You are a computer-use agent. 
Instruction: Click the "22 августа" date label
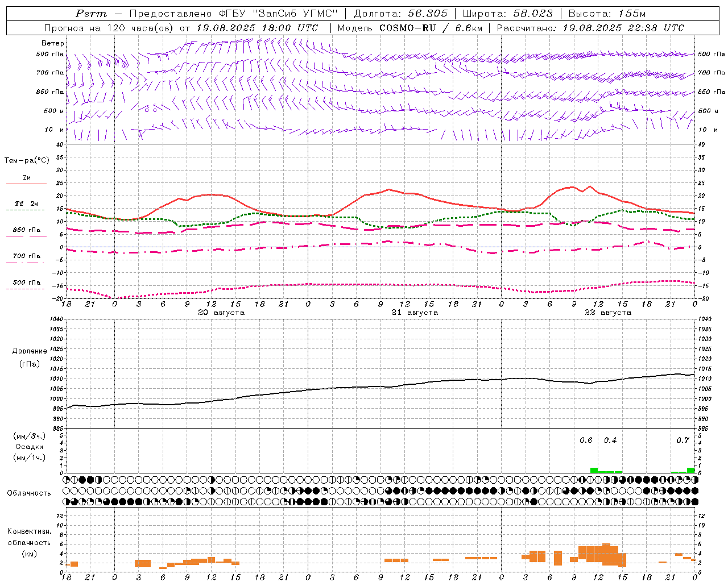coord(608,313)
